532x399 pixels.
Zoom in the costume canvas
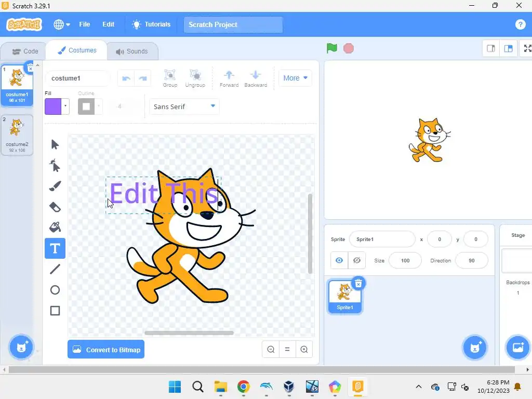tap(304, 349)
